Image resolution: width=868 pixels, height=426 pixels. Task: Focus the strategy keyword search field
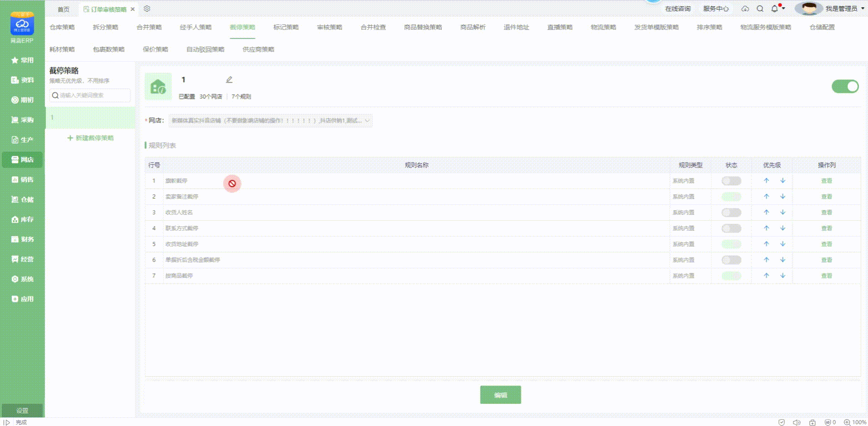90,95
